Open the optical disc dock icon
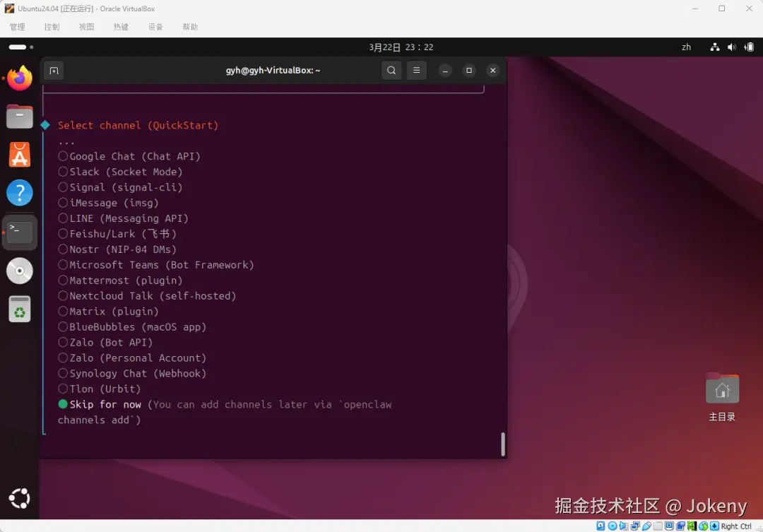763x532 pixels. tap(20, 271)
